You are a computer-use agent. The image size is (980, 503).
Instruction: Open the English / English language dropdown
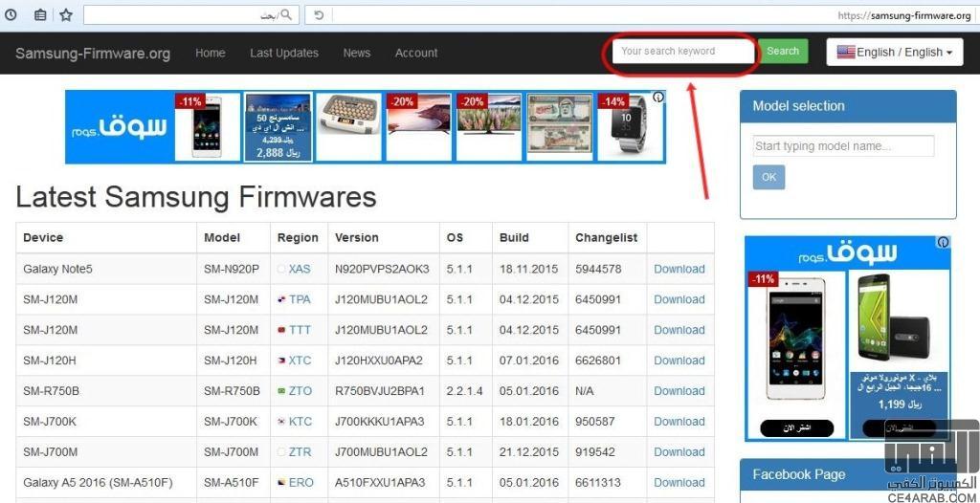(895, 53)
